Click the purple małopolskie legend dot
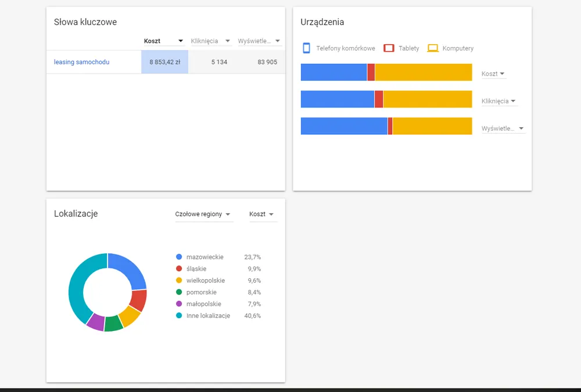 (x=179, y=304)
